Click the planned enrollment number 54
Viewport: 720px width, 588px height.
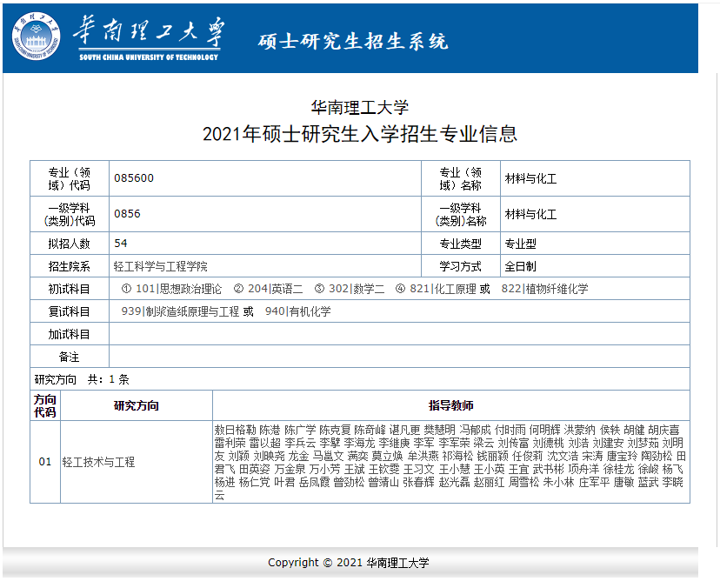(121, 243)
